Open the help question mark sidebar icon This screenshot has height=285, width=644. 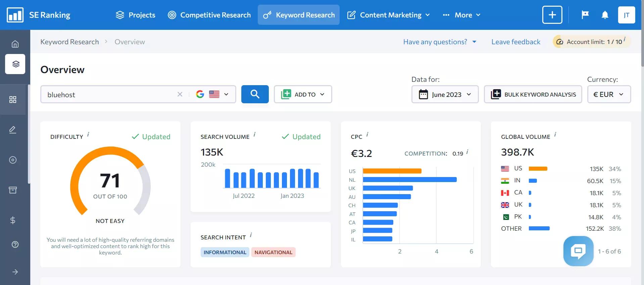pos(15,244)
